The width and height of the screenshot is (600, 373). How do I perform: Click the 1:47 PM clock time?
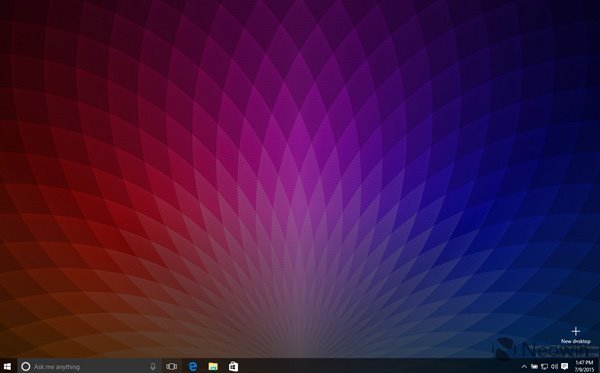584,363
